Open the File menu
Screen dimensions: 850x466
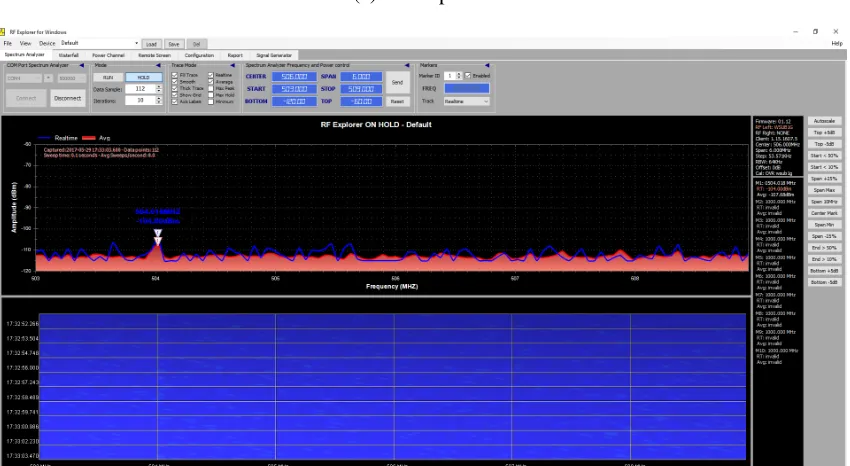coord(8,43)
